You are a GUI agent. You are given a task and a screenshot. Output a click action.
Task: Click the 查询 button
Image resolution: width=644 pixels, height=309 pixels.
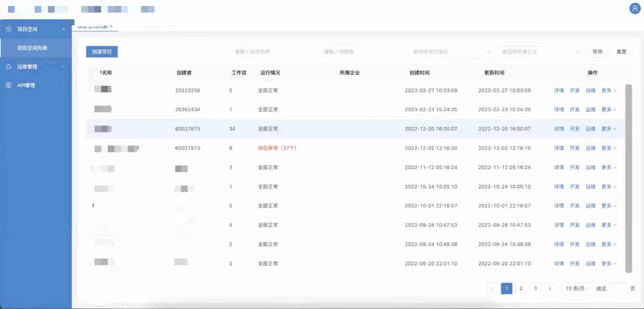pos(597,51)
